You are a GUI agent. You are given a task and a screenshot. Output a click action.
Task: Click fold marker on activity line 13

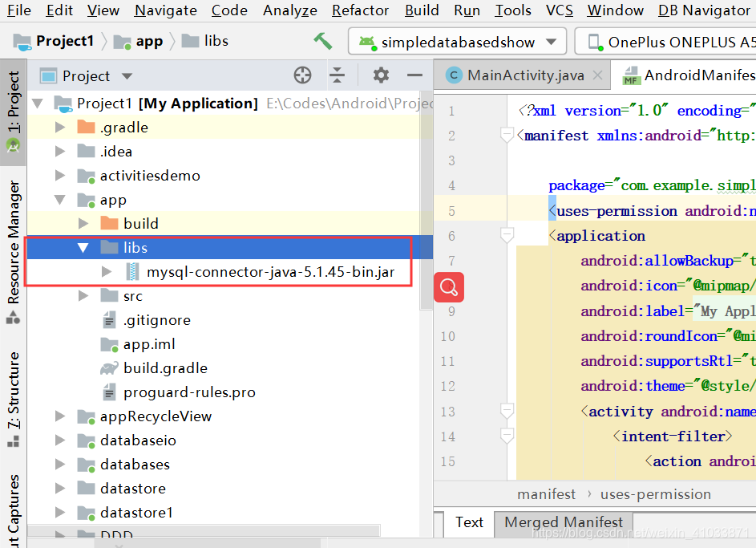(506, 412)
